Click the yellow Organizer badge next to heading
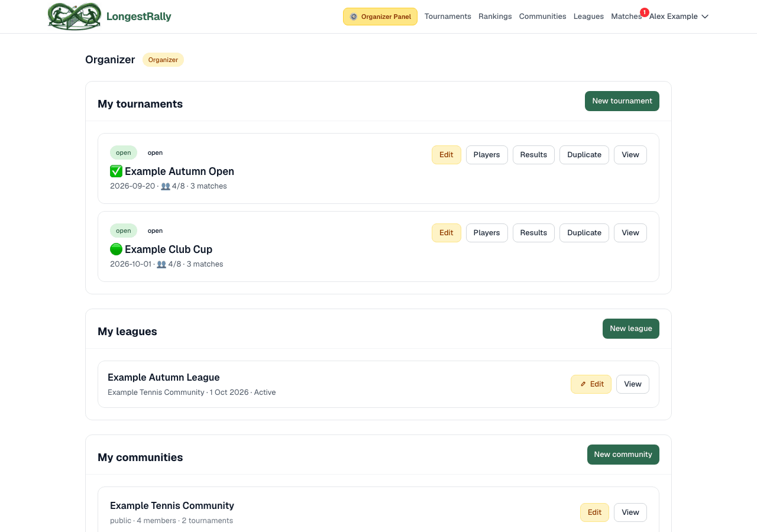 click(x=163, y=60)
